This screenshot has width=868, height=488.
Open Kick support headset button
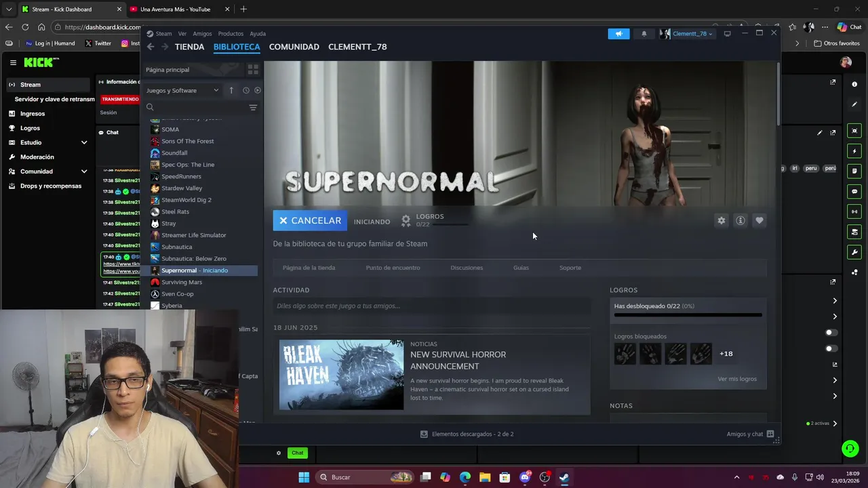850,449
